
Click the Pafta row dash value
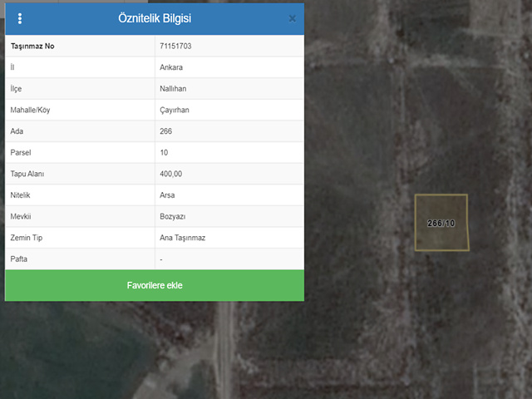click(x=161, y=259)
